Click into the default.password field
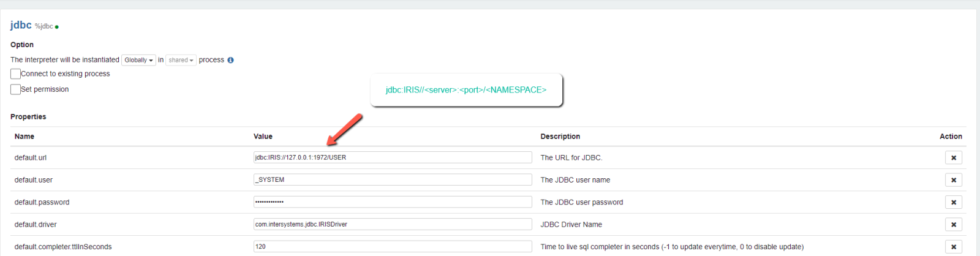 tap(392, 202)
